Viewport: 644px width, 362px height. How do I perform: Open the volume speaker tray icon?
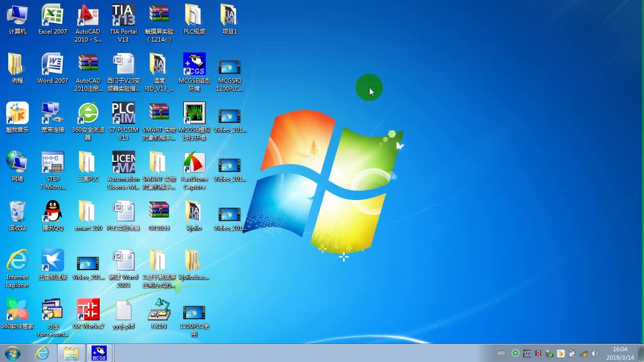click(595, 353)
